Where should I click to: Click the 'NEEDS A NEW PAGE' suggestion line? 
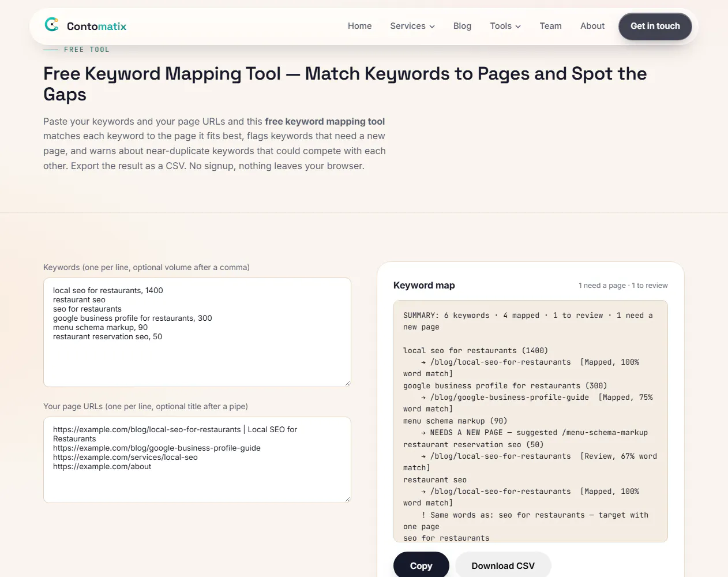534,432
